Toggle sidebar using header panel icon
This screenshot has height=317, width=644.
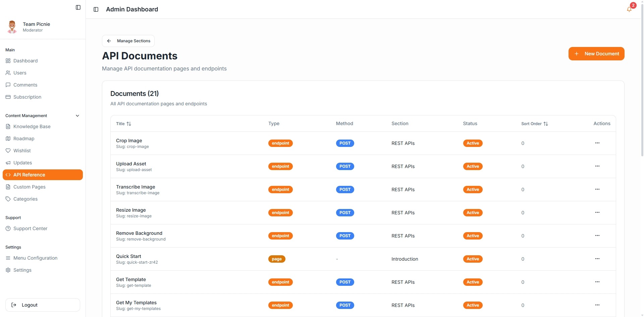96,9
